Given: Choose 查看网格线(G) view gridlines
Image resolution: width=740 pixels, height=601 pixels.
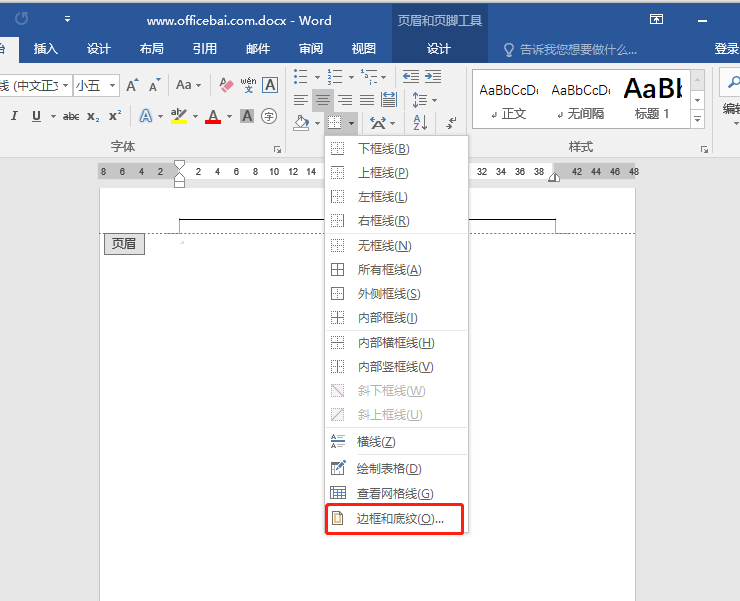Looking at the screenshot, I should point(396,493).
